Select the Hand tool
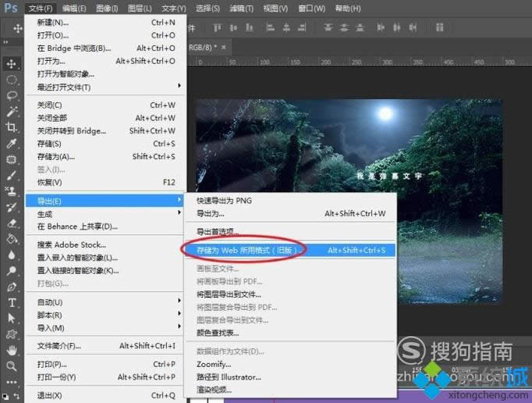The image size is (532, 403). (x=12, y=350)
